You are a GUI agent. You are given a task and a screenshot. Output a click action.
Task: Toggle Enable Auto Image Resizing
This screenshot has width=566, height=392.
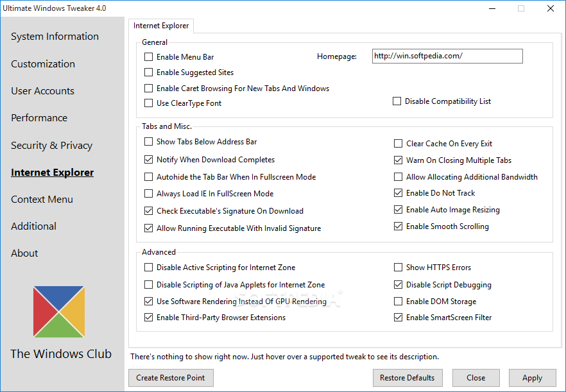tap(398, 210)
